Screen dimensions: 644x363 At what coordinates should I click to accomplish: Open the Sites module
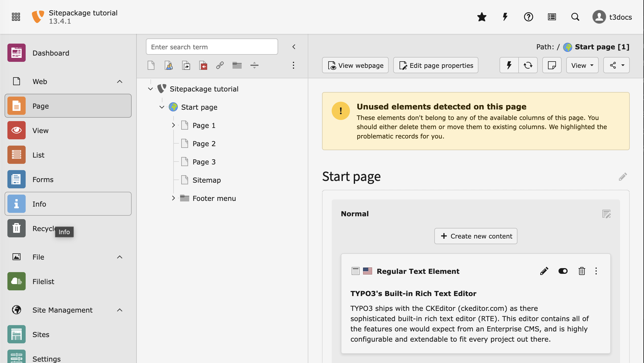click(x=68, y=334)
